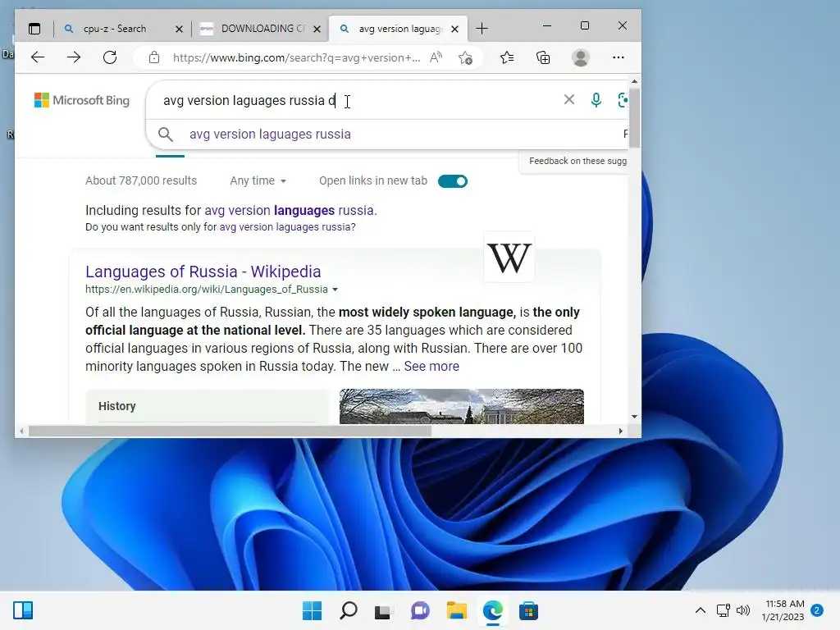Click See more in Wikipedia snippet
840x630 pixels.
pyautogui.click(x=431, y=367)
